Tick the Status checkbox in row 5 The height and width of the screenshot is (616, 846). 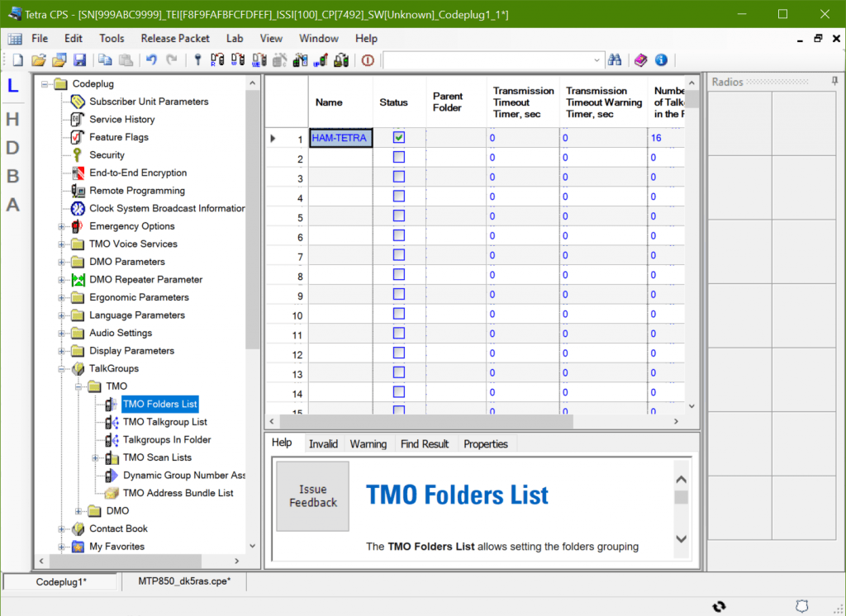pyautogui.click(x=399, y=216)
